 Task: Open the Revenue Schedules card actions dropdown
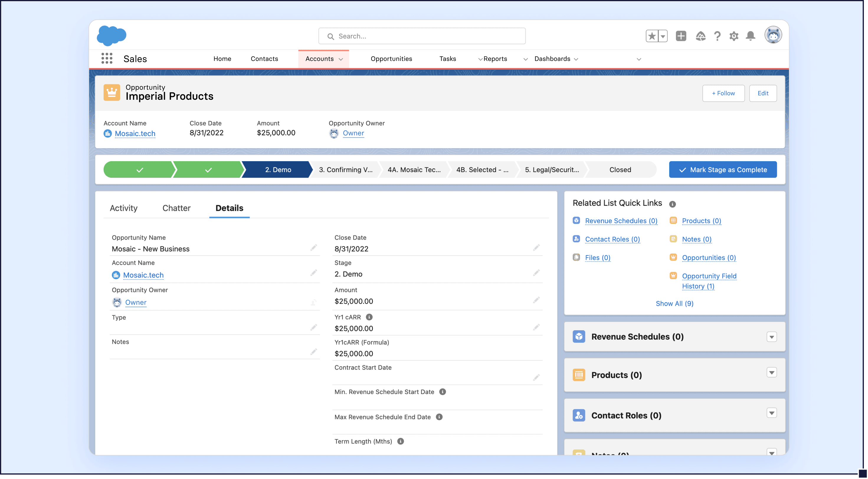771,337
